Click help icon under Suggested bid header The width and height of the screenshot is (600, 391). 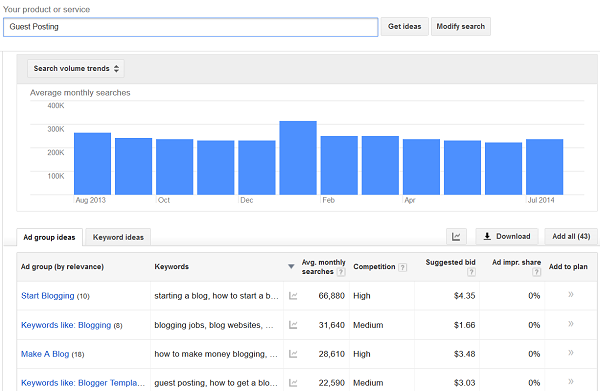tap(471, 272)
